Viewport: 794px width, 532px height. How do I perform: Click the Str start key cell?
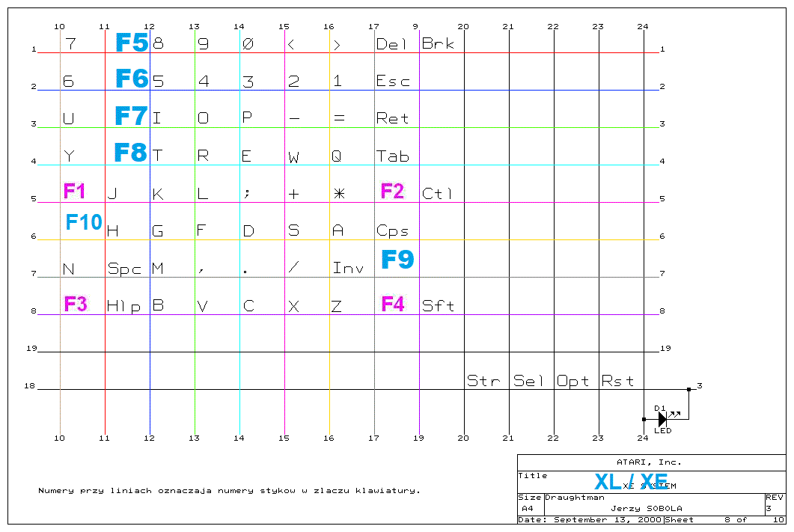click(483, 381)
